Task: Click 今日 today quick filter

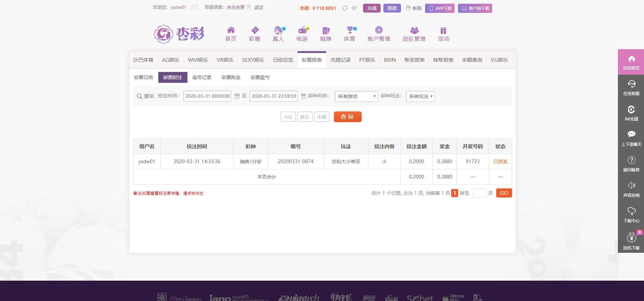Action: 288,117
